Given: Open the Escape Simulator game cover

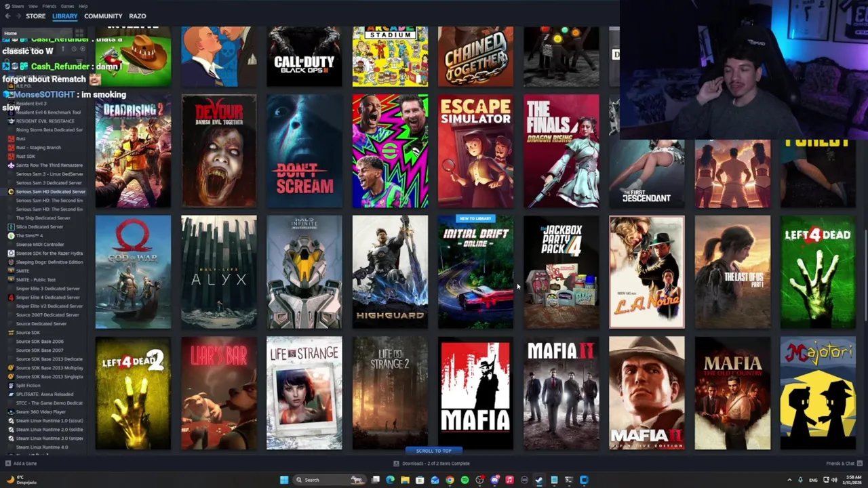Looking at the screenshot, I should 475,150.
